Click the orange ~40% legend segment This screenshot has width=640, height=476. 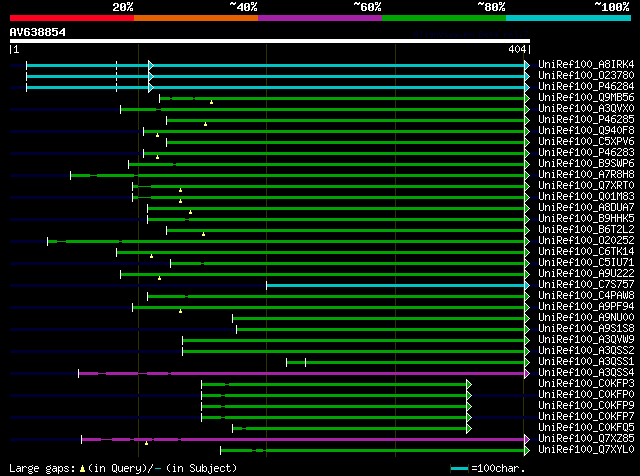(x=196, y=18)
